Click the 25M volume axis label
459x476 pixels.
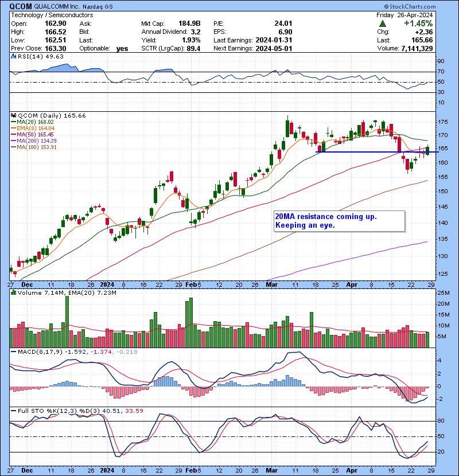[443, 293]
